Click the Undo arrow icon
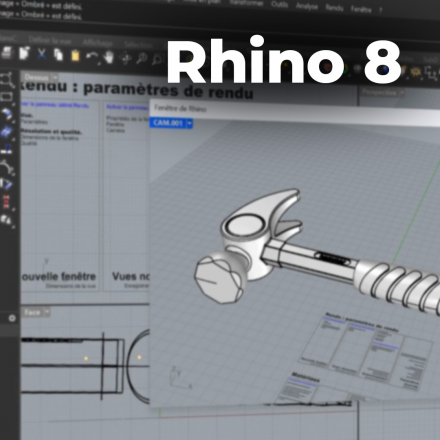440x440 pixels. [92, 56]
